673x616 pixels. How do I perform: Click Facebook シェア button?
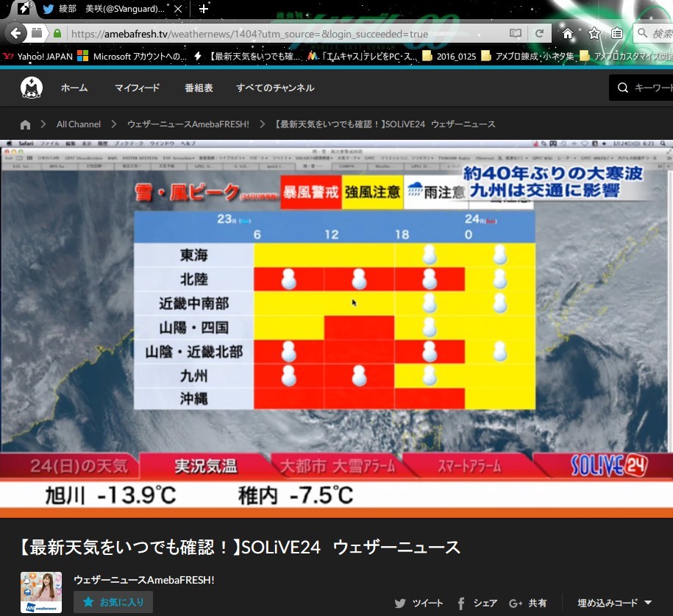(477, 603)
